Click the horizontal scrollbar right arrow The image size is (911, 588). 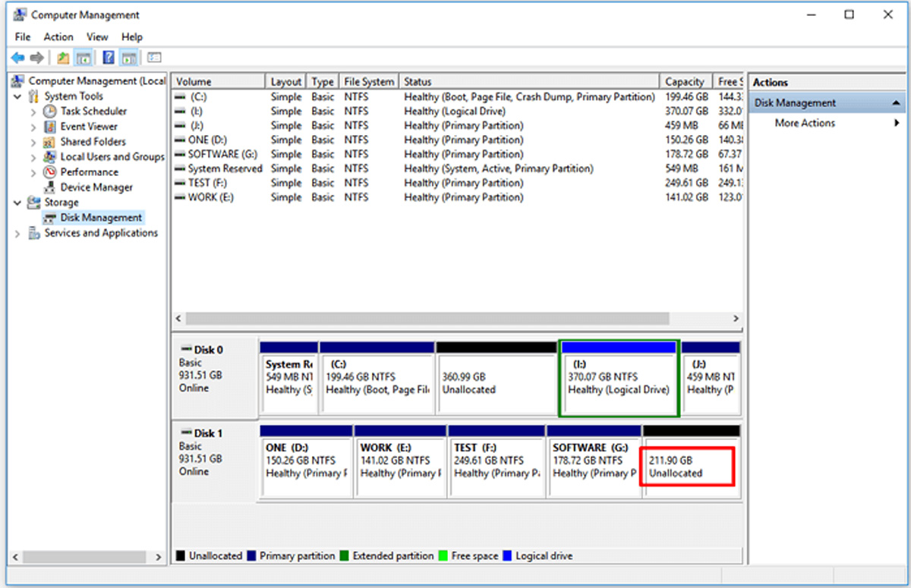(736, 319)
